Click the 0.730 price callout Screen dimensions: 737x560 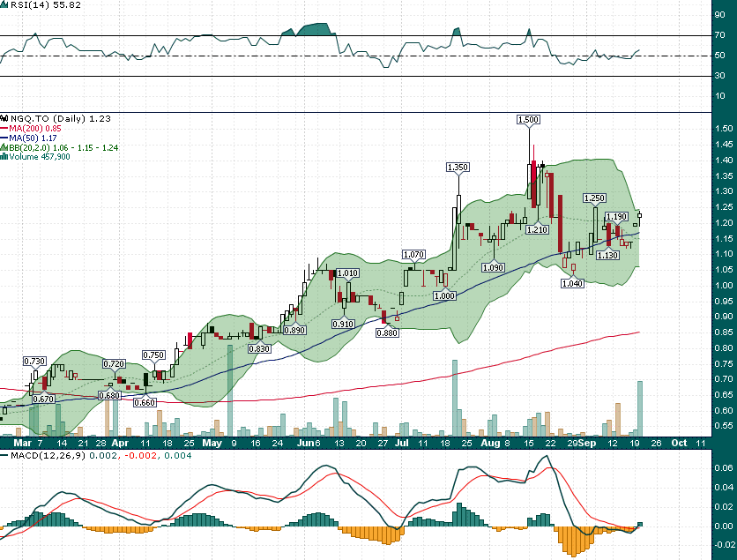click(34, 361)
